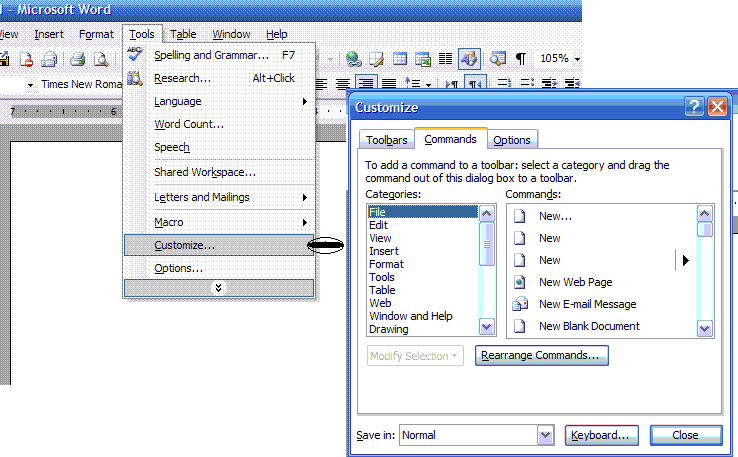Image resolution: width=738 pixels, height=457 pixels.
Task: Click the Keyboard button
Action: [602, 435]
